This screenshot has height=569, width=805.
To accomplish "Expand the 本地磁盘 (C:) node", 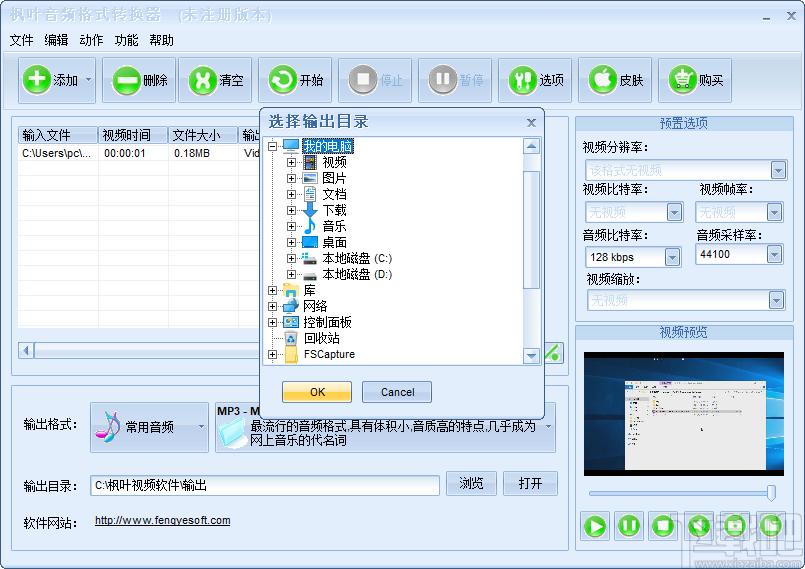I will pyautogui.click(x=291, y=258).
